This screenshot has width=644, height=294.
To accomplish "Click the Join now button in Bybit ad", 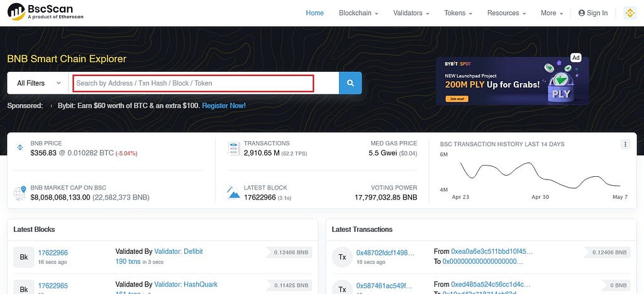I will pos(457,99).
